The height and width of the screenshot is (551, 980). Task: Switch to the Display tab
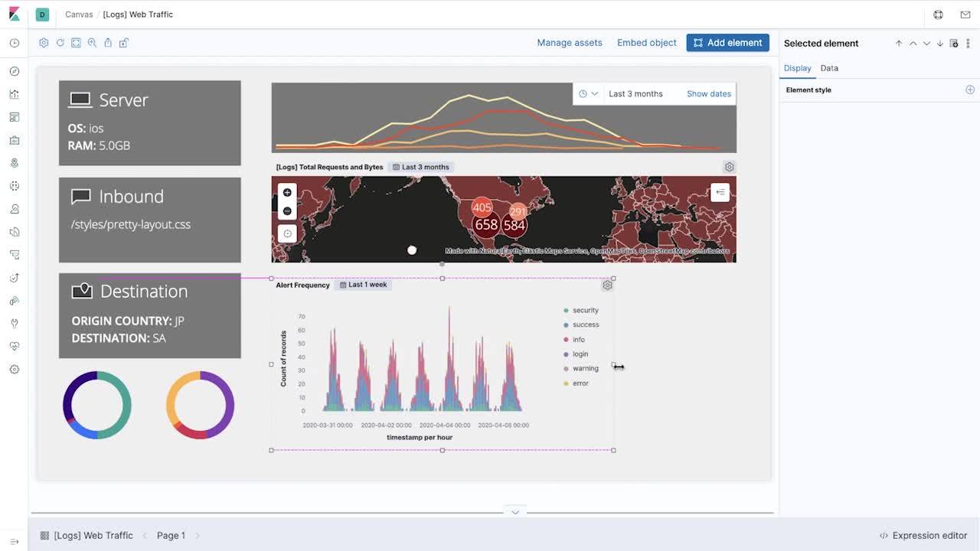(x=797, y=68)
